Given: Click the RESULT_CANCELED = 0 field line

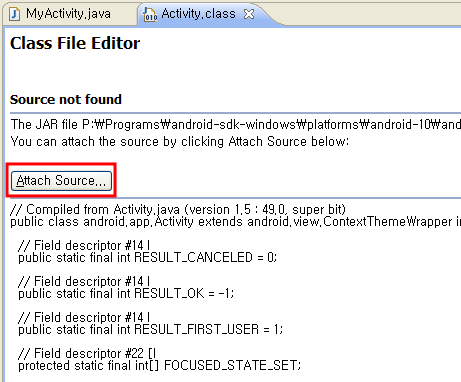Looking at the screenshot, I should (x=147, y=258).
